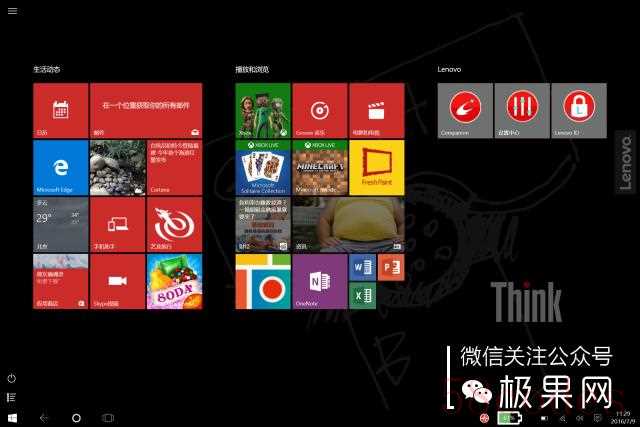Launch the small Word tile
This screenshot has height=427, width=640.
tap(362, 267)
